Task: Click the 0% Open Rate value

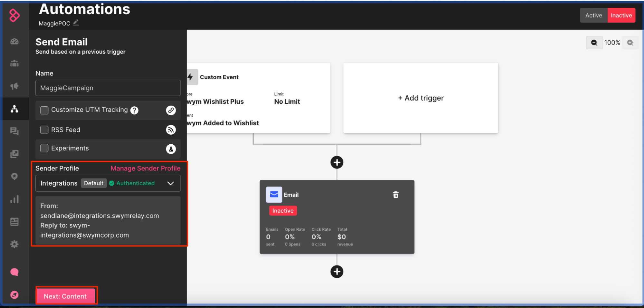Action: tap(290, 237)
